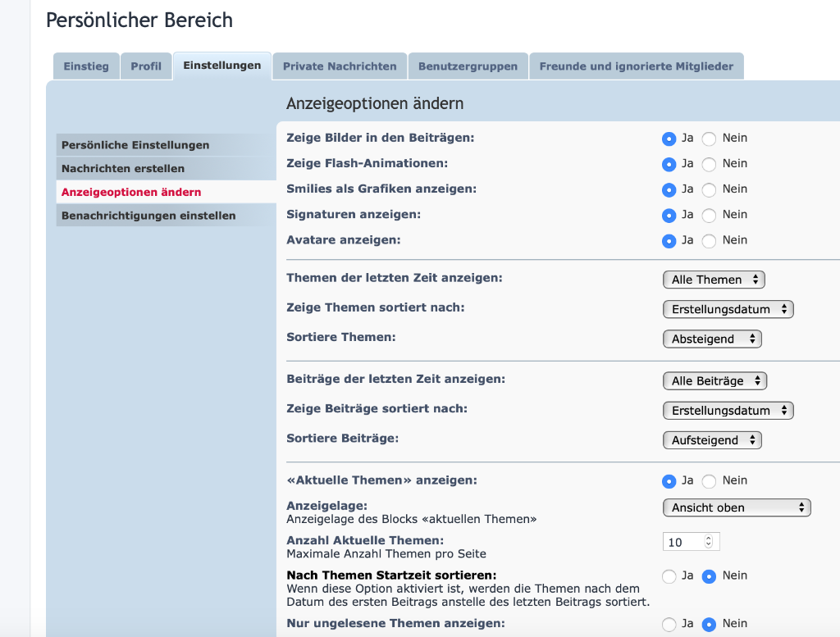The height and width of the screenshot is (637, 840).
Task: Expand the Anzeigelage Ansicht oben dropdown
Action: pyautogui.click(x=737, y=507)
